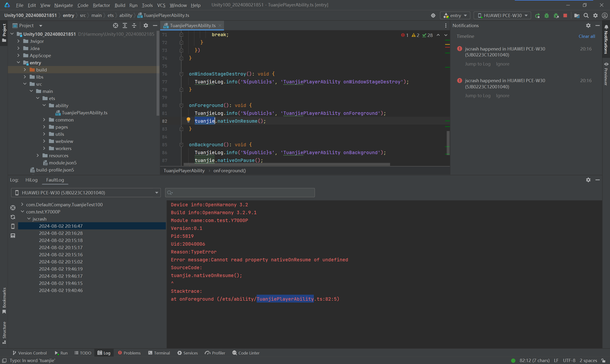This screenshot has width=610, height=364.
Task: Go to next highlighted error arrow in editor
Action: (x=446, y=35)
